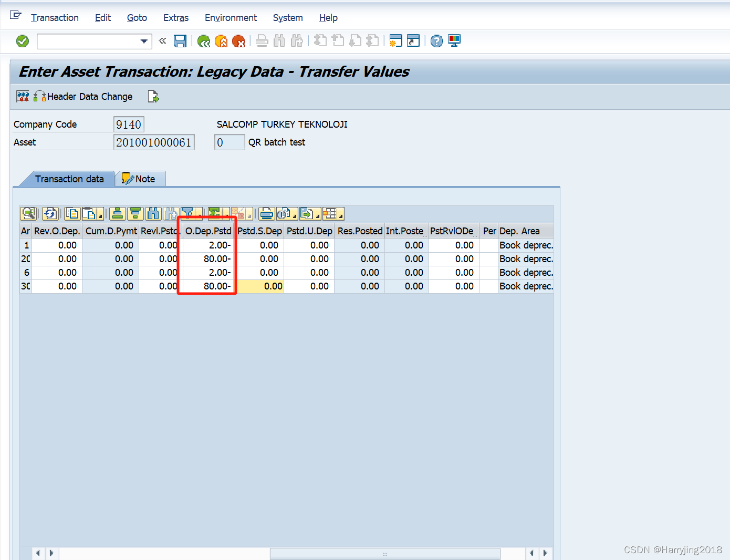Click the Find binoculars icon in top toolbar

point(279,41)
